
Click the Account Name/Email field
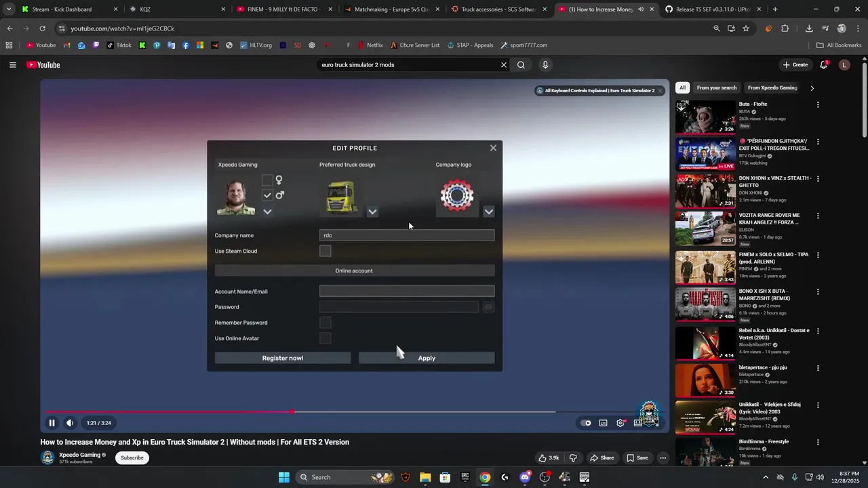[x=407, y=291]
